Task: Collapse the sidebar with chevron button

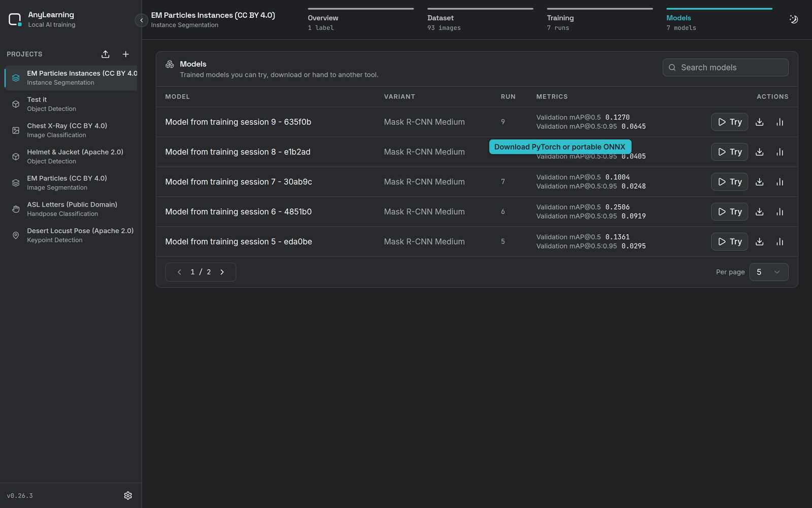Action: point(142,20)
